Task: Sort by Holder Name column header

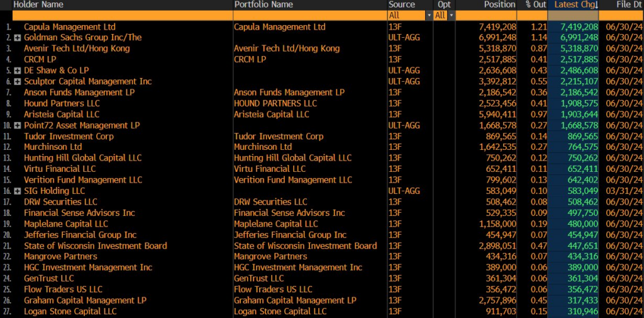Action: click(x=38, y=4)
